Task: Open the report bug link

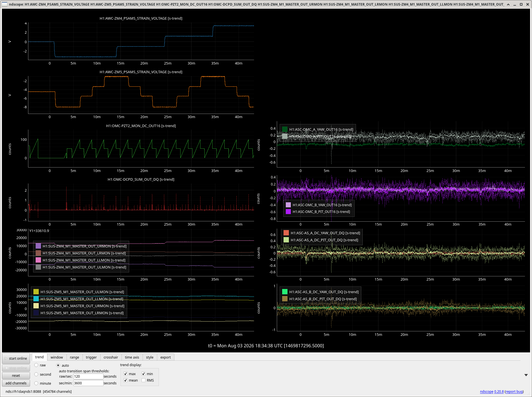Action: click(514, 391)
